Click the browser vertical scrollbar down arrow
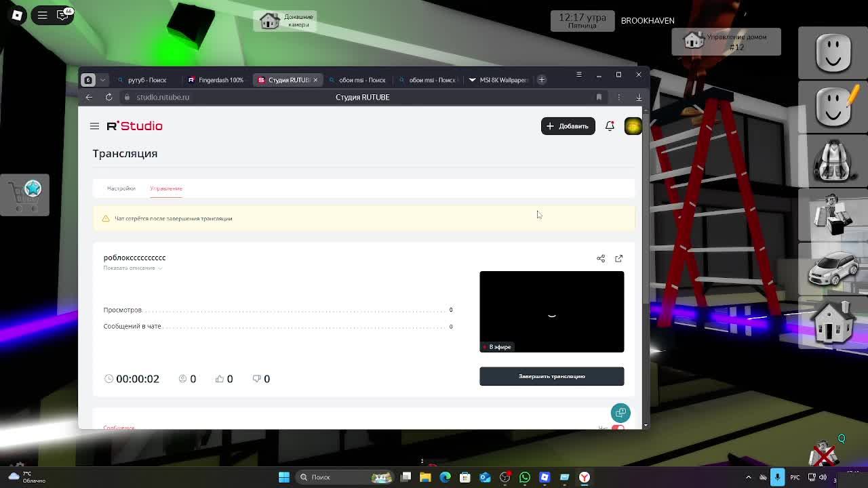This screenshot has height=488, width=868. pos(645,425)
